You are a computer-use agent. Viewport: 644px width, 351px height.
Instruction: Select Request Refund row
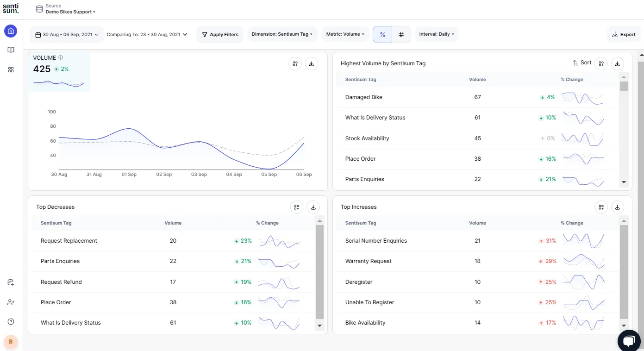[x=173, y=282]
